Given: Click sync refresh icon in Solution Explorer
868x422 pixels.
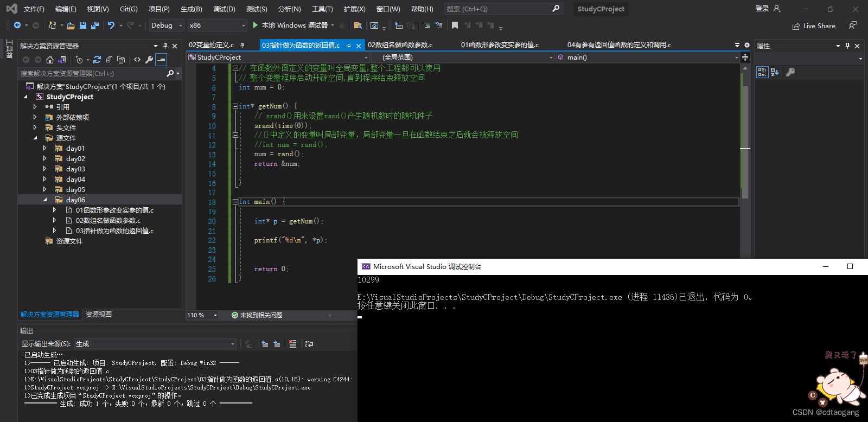Looking at the screenshot, I should 97,60.
